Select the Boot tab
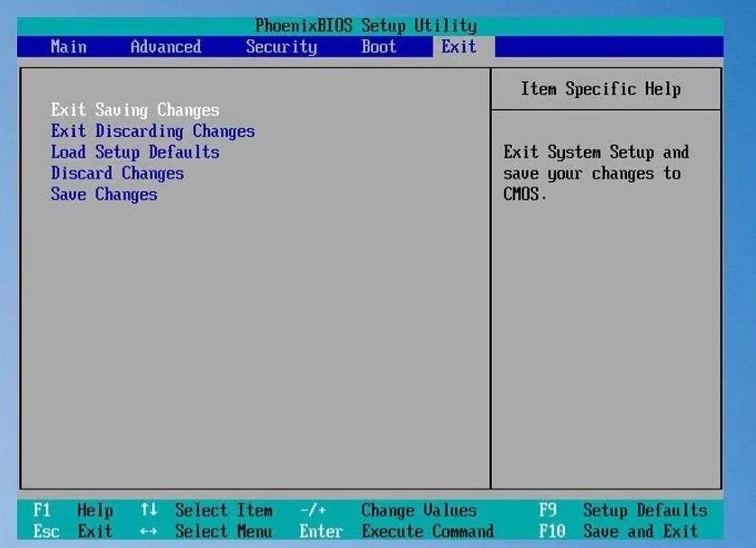The image size is (756, 548). click(x=379, y=47)
